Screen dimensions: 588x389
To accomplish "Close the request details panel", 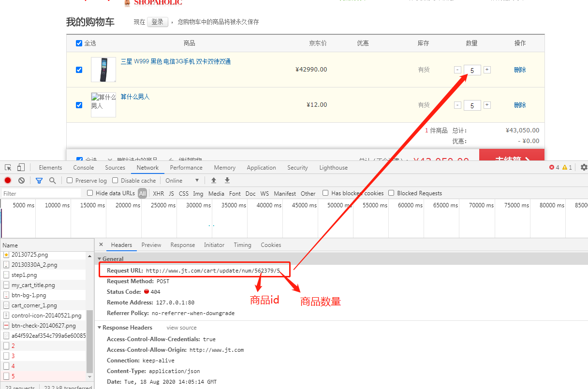I will 101,245.
